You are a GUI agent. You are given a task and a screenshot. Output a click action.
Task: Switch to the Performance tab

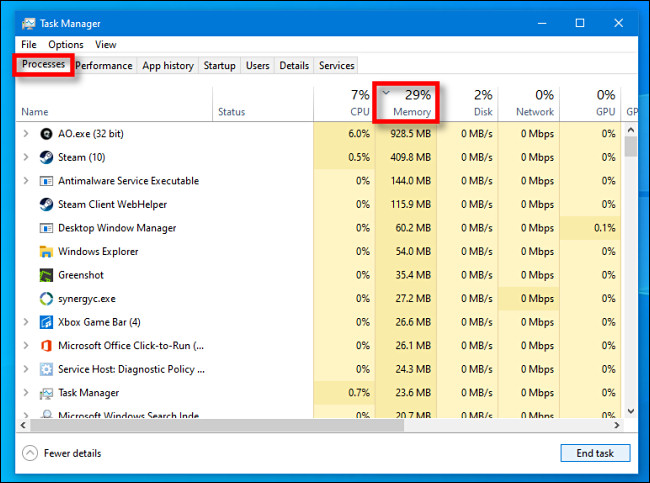click(x=104, y=66)
